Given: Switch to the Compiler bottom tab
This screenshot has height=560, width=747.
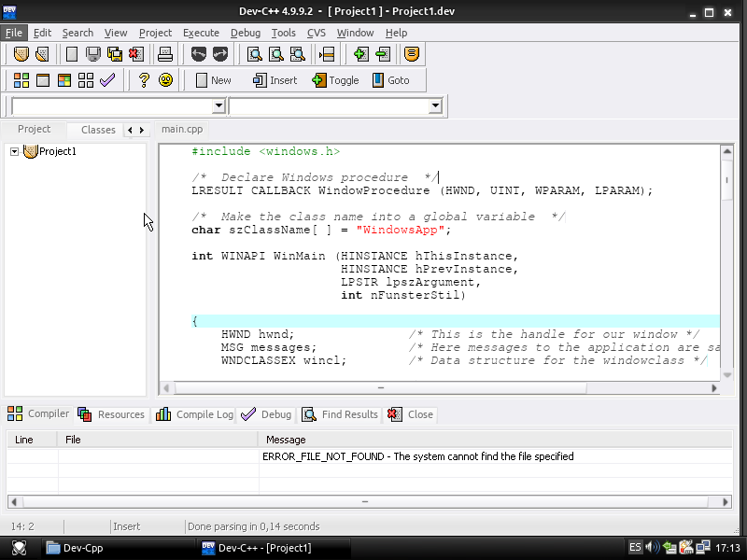Looking at the screenshot, I should [x=38, y=413].
